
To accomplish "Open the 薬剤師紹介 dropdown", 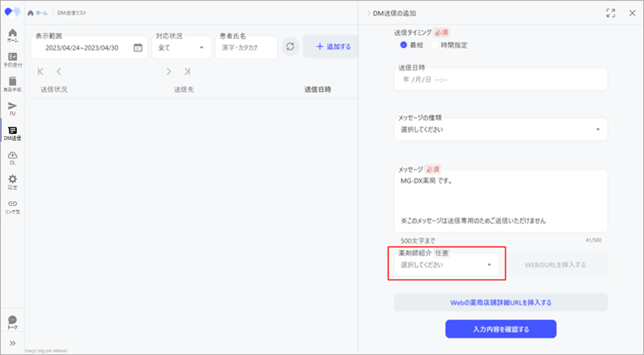I will click(x=446, y=265).
